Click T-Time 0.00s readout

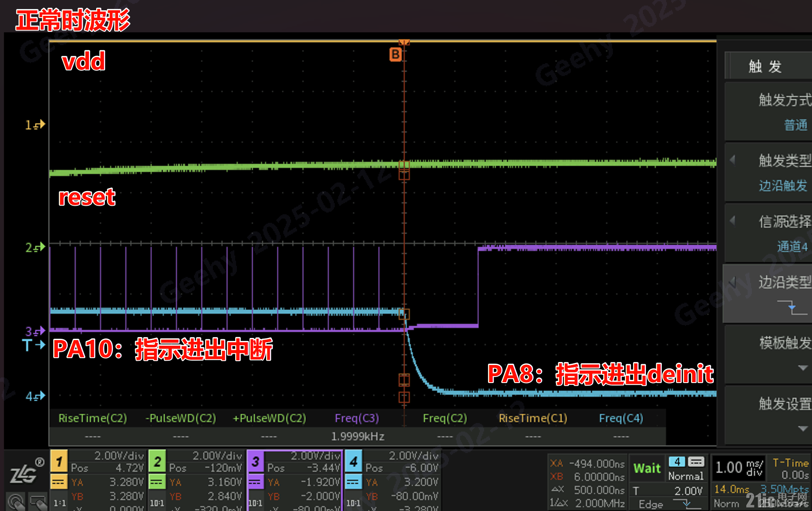(790, 468)
